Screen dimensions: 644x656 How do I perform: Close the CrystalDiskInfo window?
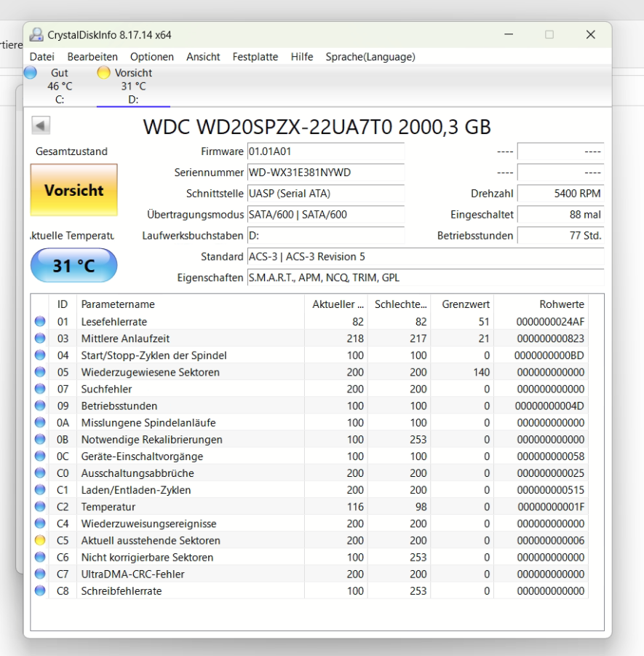pos(590,35)
